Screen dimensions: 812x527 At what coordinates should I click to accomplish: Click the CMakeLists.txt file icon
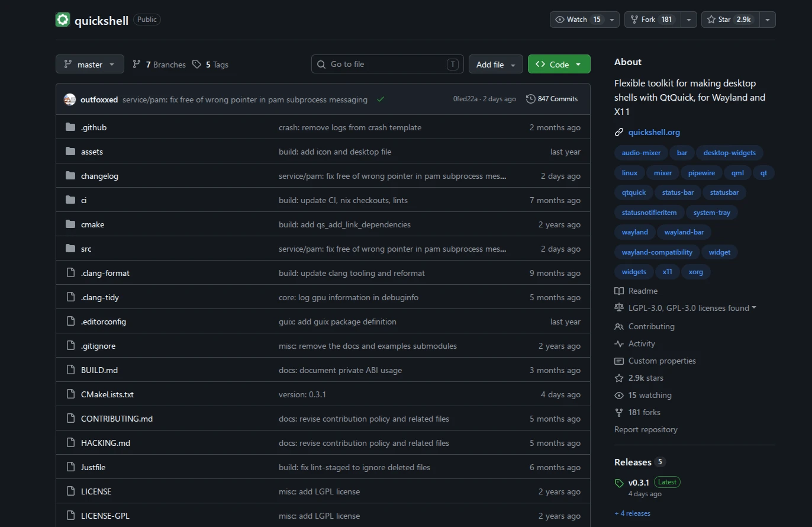(x=70, y=394)
